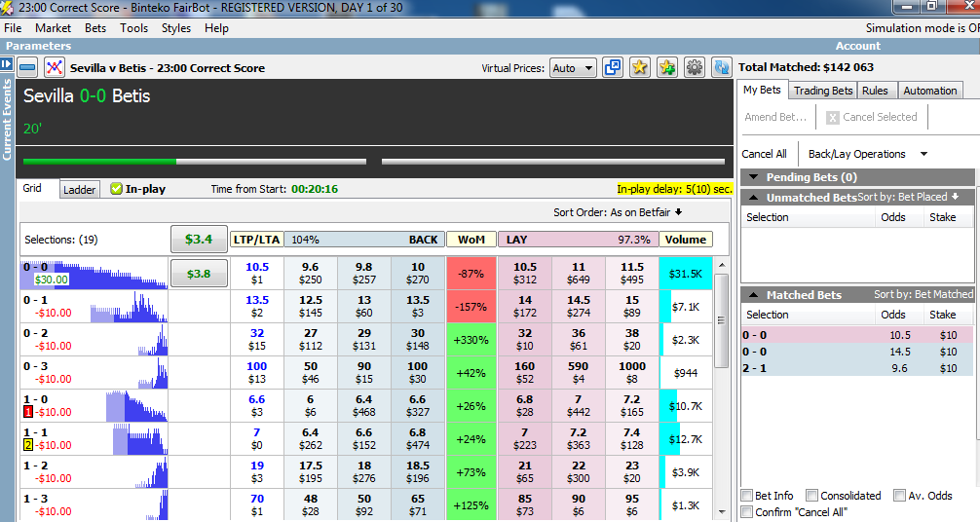Open Unmatched Sort by: Bet Placed dropdown
Screen dimensions: 980x522
pos(908,197)
